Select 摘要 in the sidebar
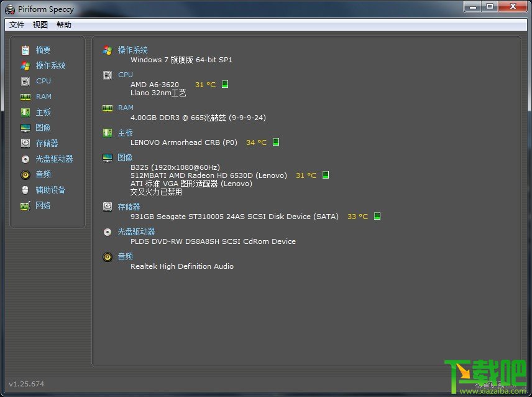The width and height of the screenshot is (532, 397). click(43, 50)
